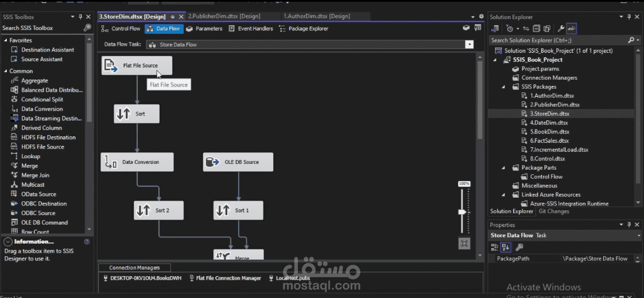The width and height of the screenshot is (644, 298).
Task: Select the Sort 1 component on canvas
Action: click(238, 210)
